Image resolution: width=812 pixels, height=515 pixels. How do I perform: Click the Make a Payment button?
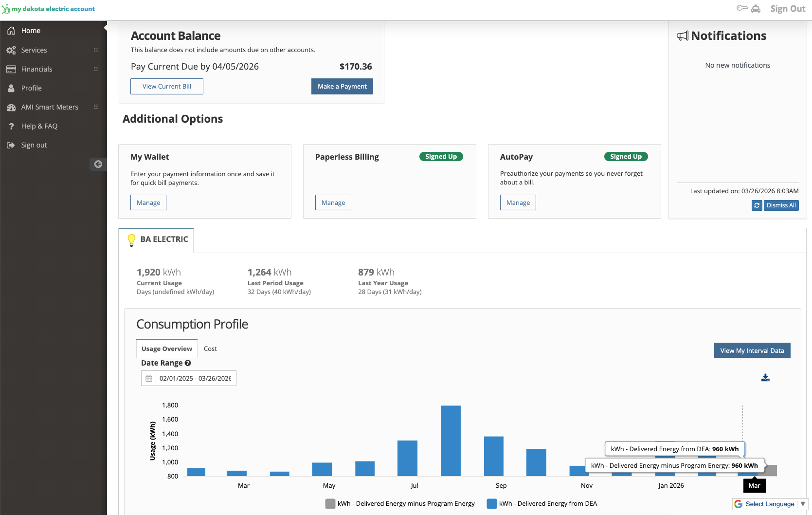tap(342, 86)
